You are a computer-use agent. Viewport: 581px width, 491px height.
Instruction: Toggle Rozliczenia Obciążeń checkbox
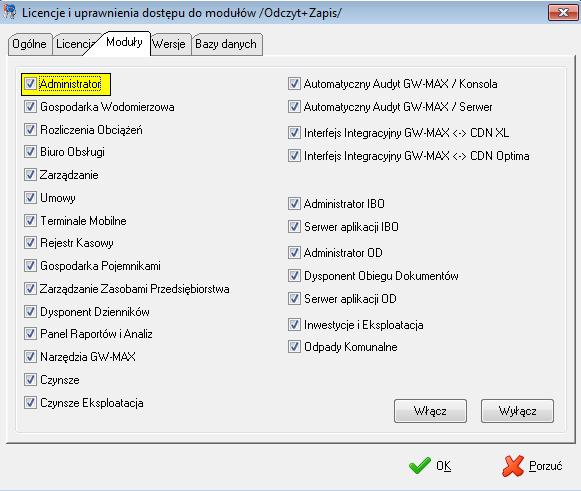pyautogui.click(x=30, y=130)
